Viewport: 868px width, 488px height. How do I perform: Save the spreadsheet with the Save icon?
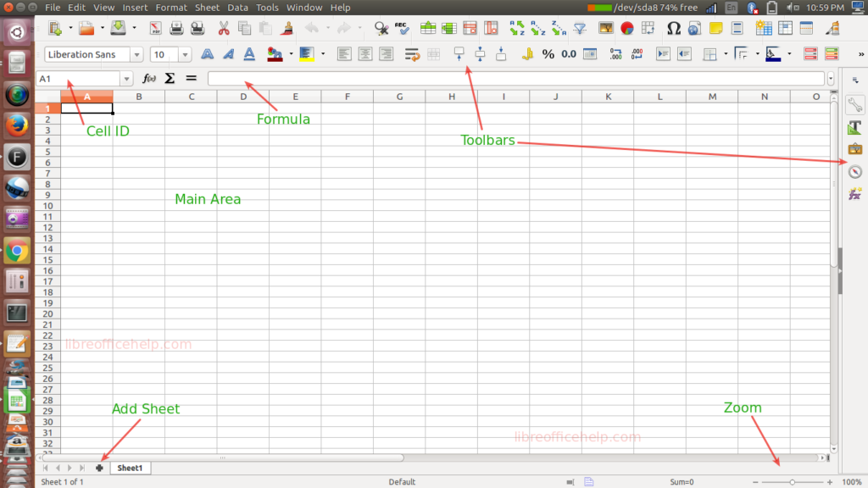119,28
